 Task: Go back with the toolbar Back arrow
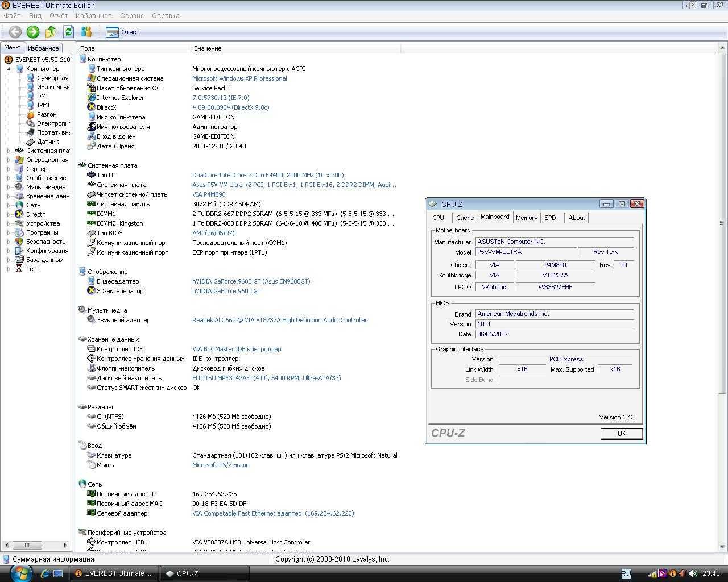15,32
